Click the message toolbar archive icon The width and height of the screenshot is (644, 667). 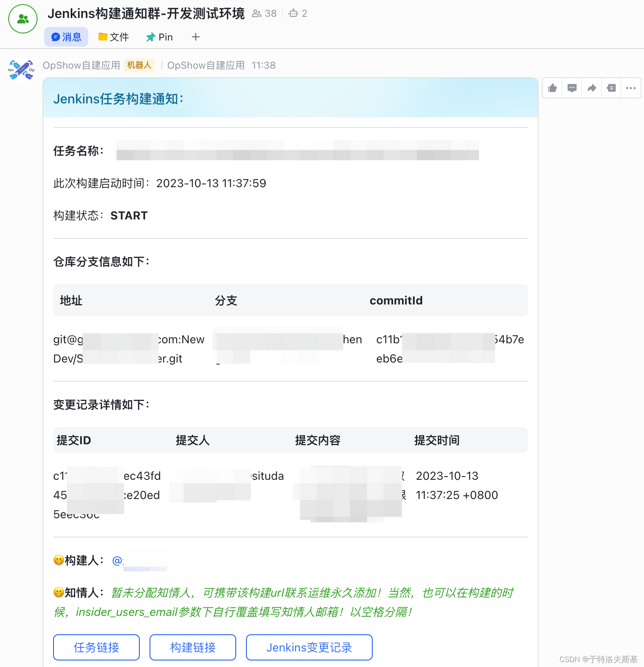pyautogui.click(x=611, y=88)
